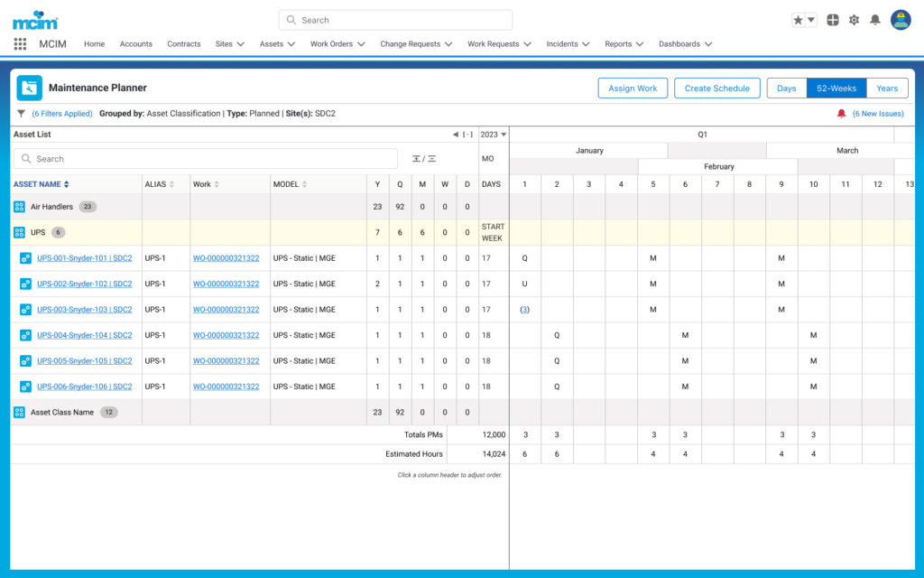
Task: Open the 2023 year dropdown
Action: [x=494, y=135]
